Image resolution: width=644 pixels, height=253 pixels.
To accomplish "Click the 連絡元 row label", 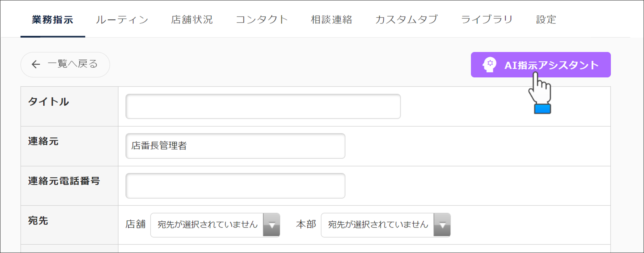I will (x=43, y=141).
